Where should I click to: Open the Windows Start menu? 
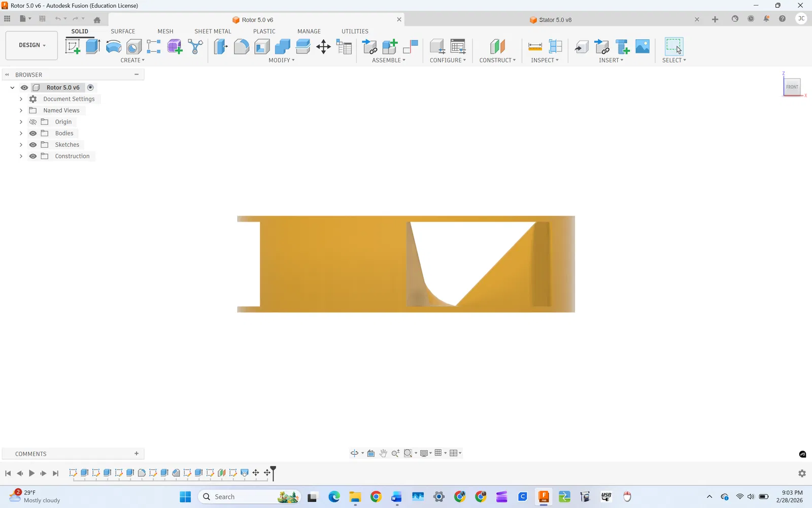coord(185,497)
